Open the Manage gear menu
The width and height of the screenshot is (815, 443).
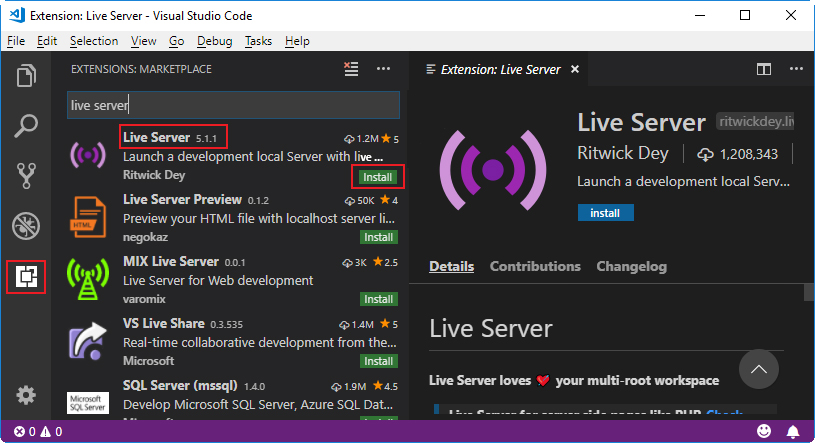(26, 395)
